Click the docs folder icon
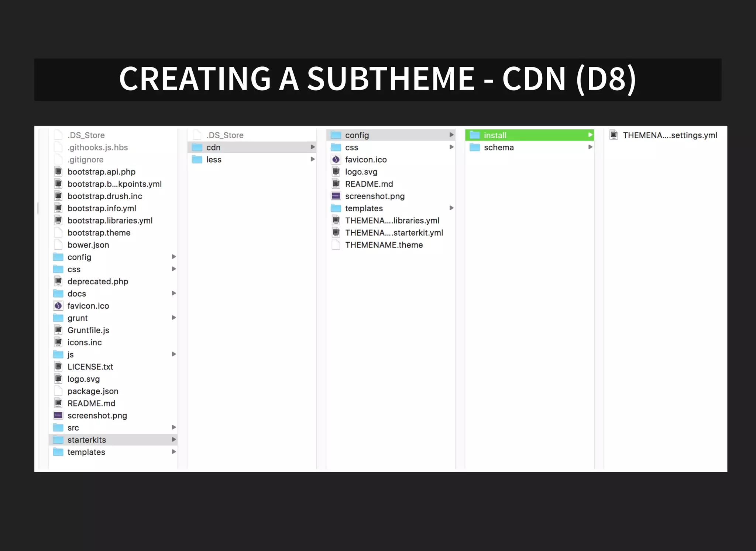Screen dimensions: 756x551 pos(58,293)
